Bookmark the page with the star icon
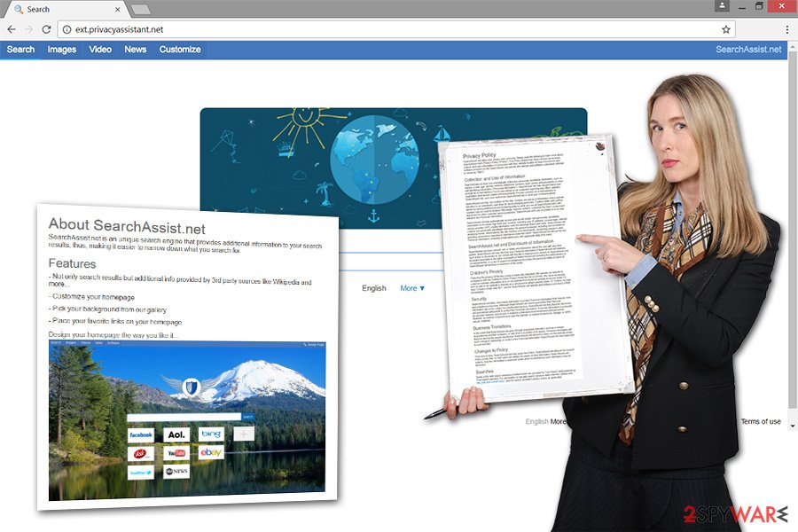This screenshot has height=532, width=798. point(726,29)
